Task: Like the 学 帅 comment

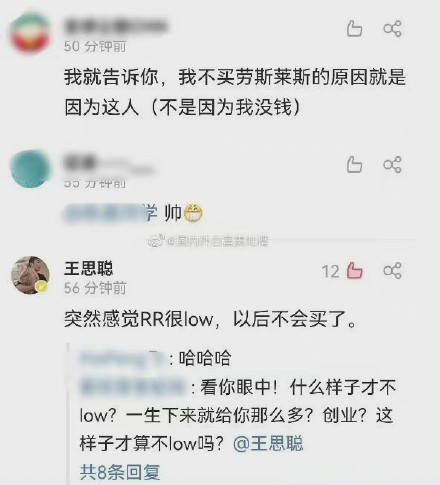Action: (x=354, y=164)
